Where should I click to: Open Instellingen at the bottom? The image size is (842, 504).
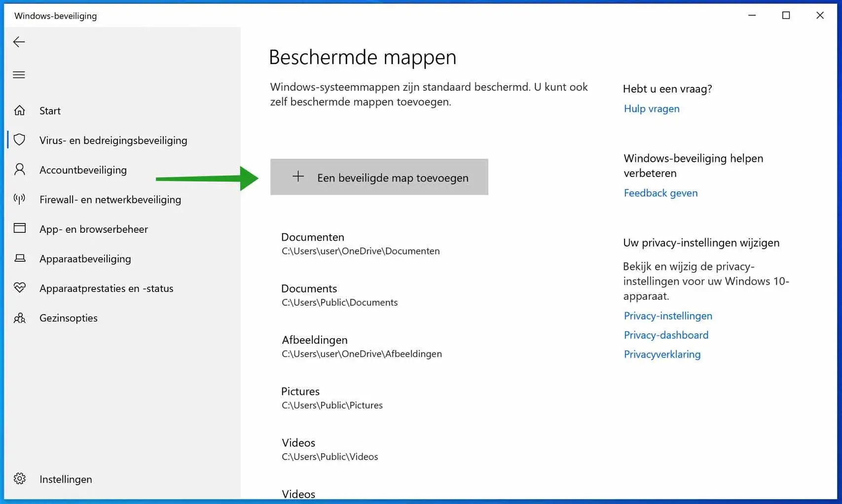pos(66,479)
